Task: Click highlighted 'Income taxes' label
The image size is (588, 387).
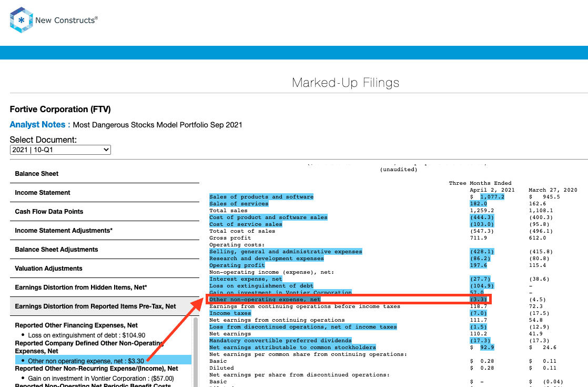Action: (230, 313)
